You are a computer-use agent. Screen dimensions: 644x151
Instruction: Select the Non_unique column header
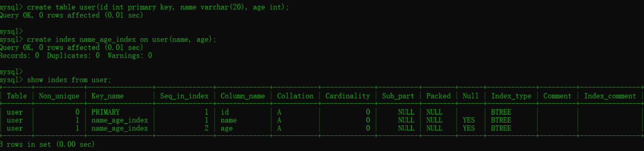59,96
